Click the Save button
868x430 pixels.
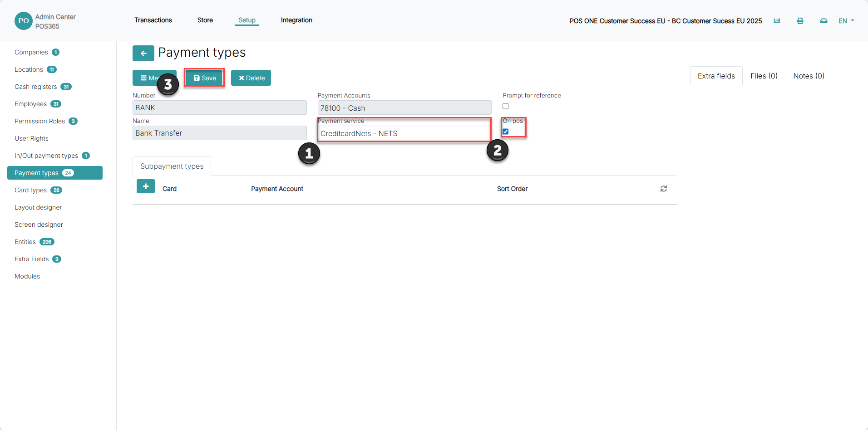point(204,78)
